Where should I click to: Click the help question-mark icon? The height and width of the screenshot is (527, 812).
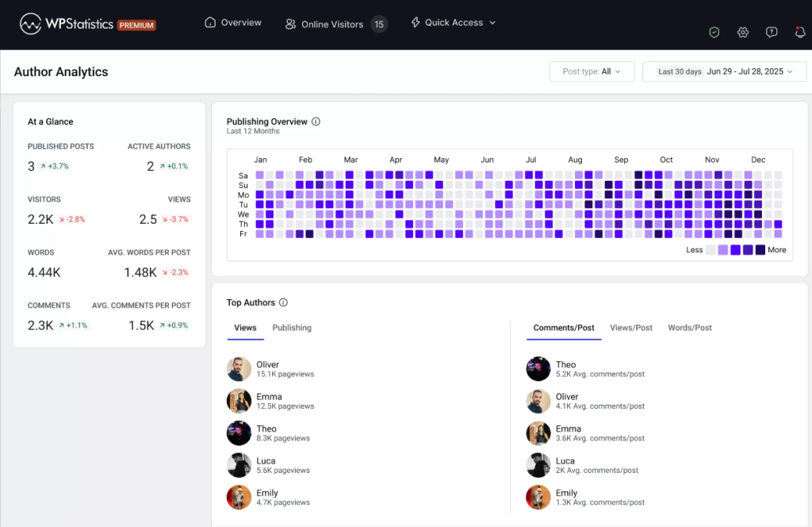tap(771, 32)
